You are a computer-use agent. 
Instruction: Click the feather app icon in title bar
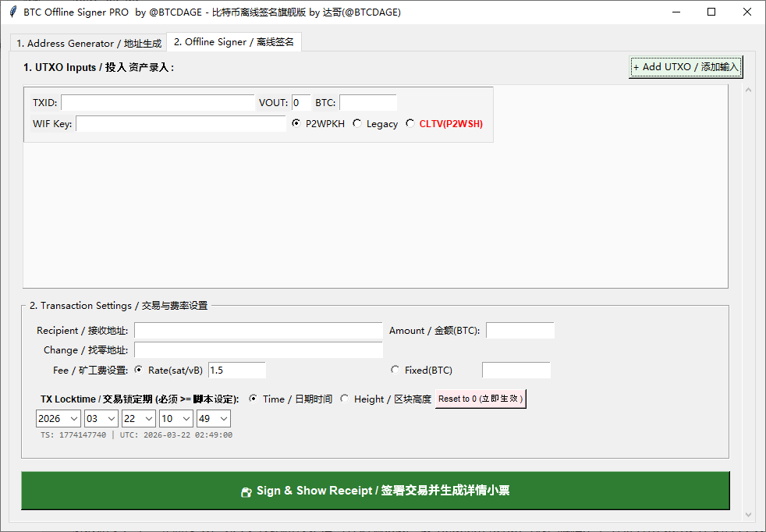coord(12,12)
